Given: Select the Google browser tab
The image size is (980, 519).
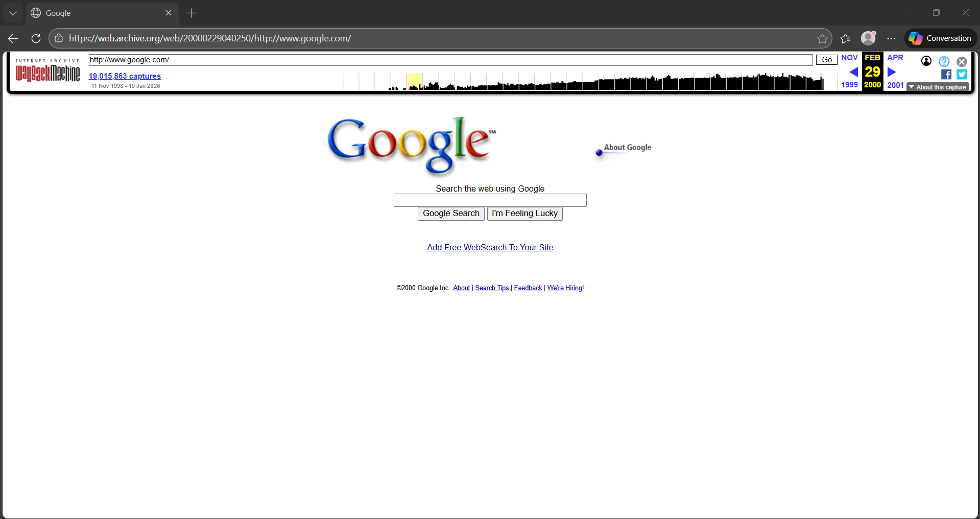Looking at the screenshot, I should pyautogui.click(x=97, y=13).
